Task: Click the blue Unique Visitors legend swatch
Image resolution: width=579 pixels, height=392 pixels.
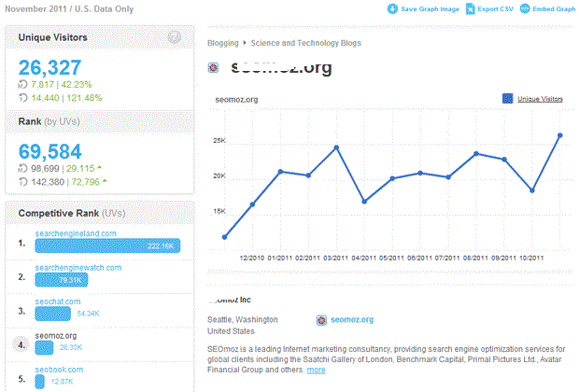Action: 507,98
